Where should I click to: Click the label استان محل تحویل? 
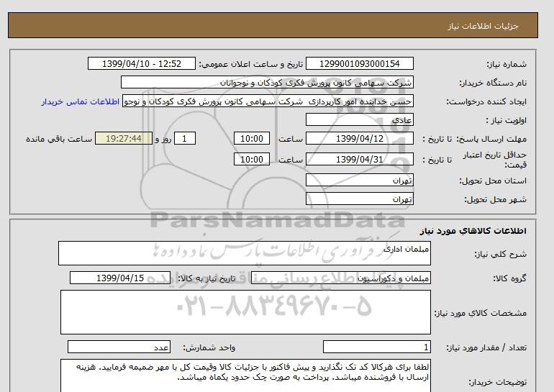click(x=493, y=181)
